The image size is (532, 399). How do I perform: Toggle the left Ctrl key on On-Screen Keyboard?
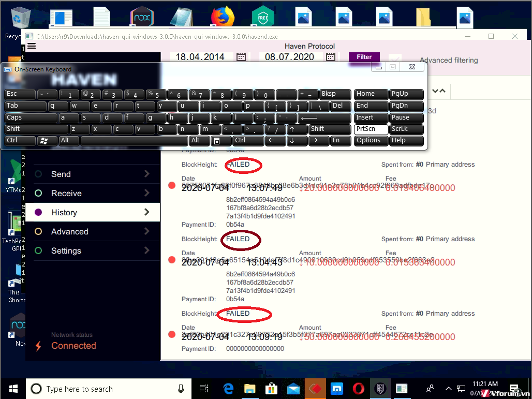pyautogui.click(x=20, y=141)
